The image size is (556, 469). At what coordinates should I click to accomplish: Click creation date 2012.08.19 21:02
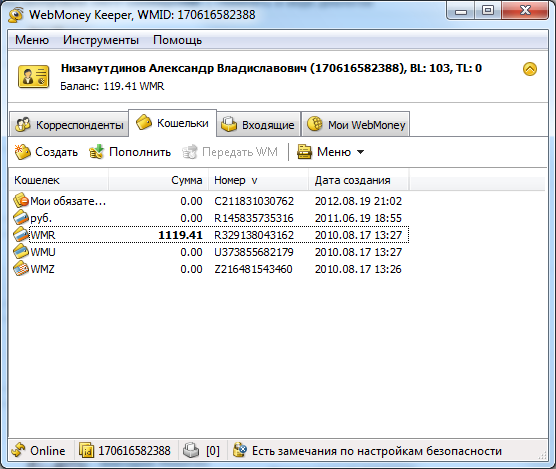point(358,201)
